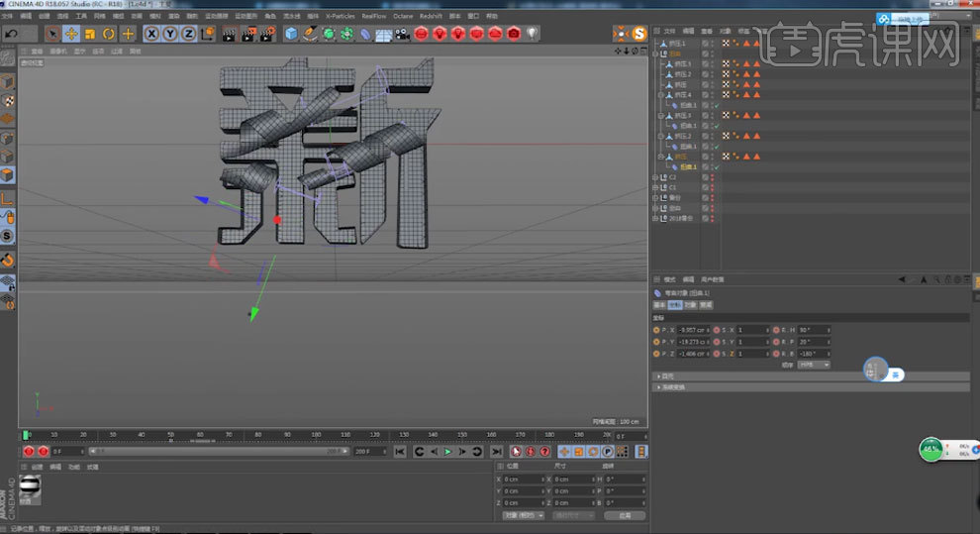The image size is (980, 534).
Task: Click the Key Selection question-mark icon
Action: [545, 452]
